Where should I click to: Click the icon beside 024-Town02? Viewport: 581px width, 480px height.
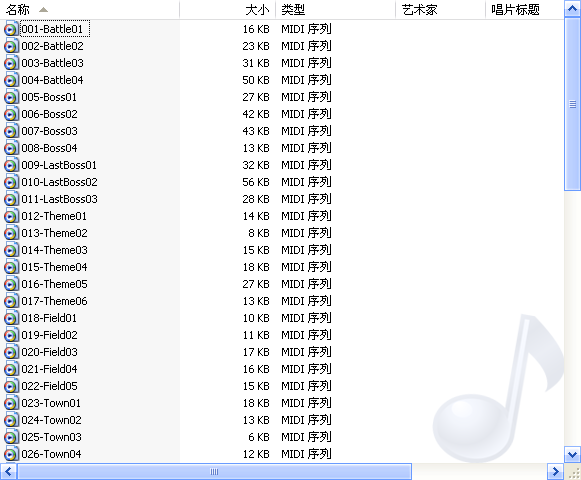pos(11,420)
